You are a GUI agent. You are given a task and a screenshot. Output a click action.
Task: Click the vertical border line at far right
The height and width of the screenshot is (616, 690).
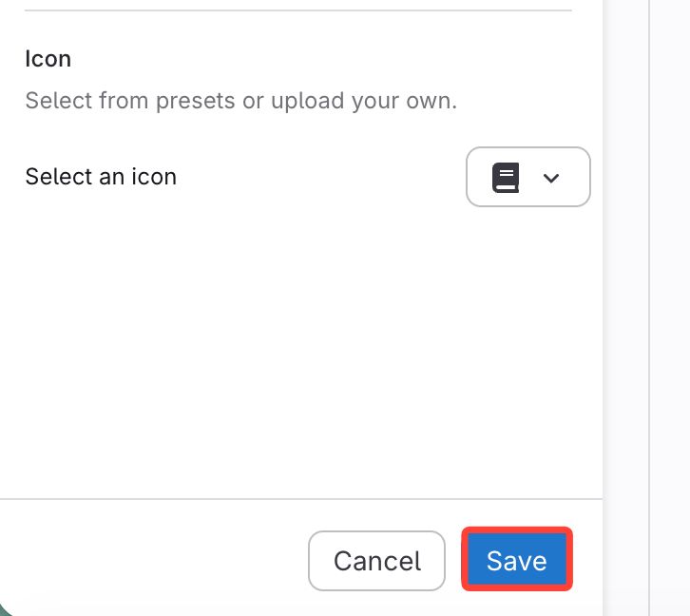[x=649, y=285]
